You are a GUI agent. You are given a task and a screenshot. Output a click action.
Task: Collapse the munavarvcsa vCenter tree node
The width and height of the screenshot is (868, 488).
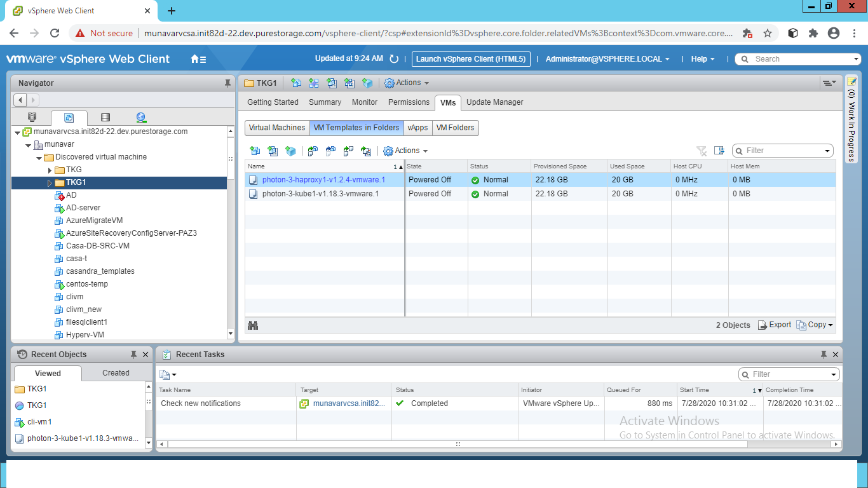[x=17, y=132]
